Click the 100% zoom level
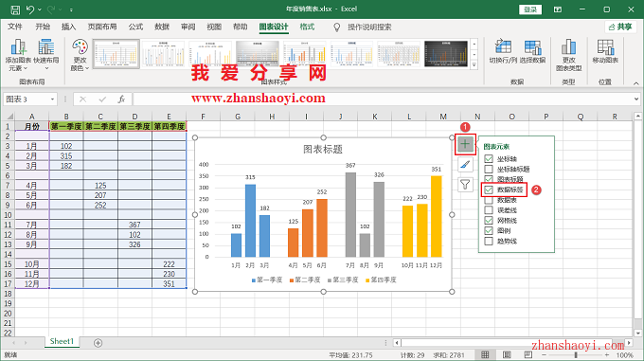 625,354
